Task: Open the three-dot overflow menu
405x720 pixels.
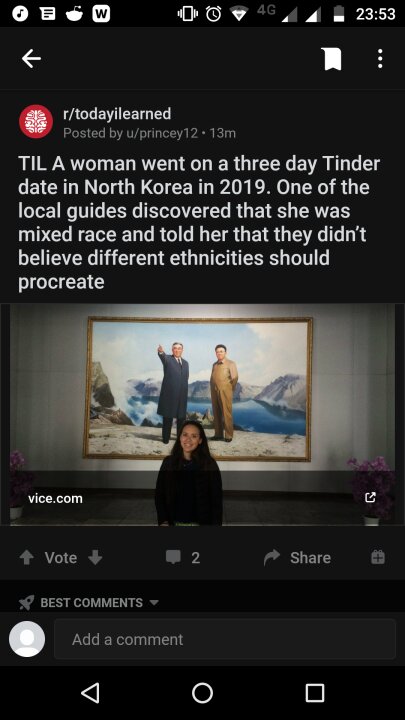Action: tap(380, 59)
